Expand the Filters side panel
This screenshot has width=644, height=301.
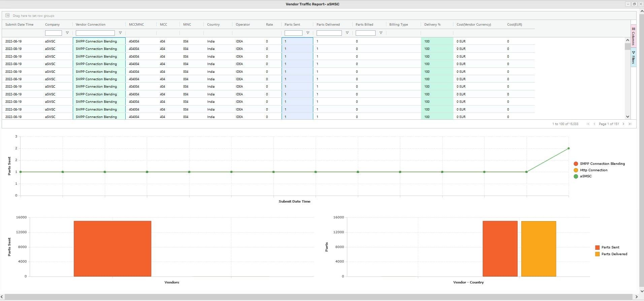pyautogui.click(x=633, y=58)
